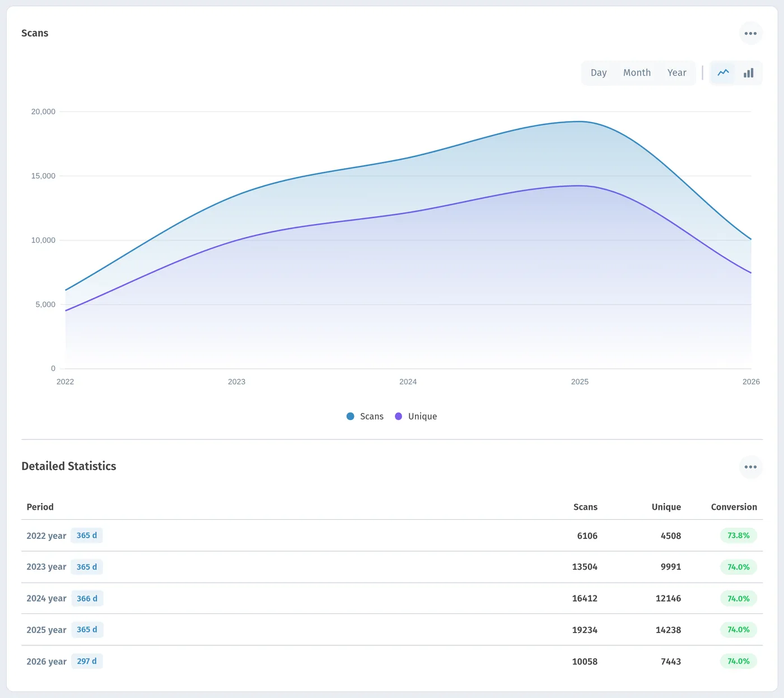Select the 2026 year row label
The width and height of the screenshot is (784, 698).
coord(46,661)
